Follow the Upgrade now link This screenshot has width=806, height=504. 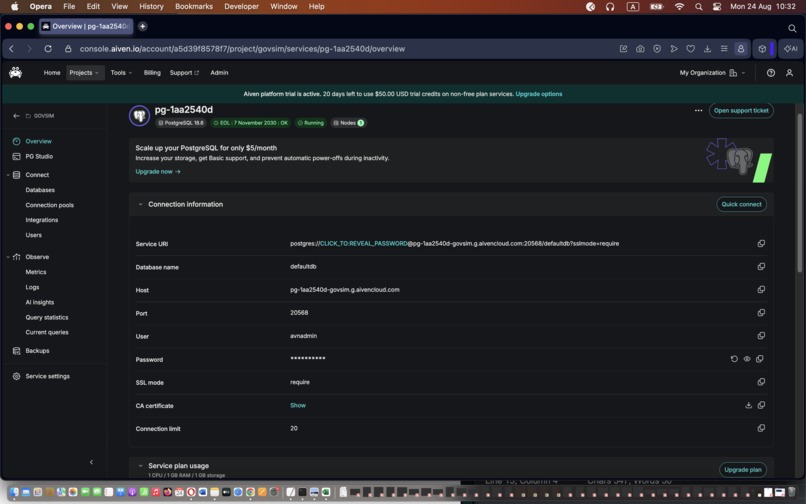coord(158,172)
